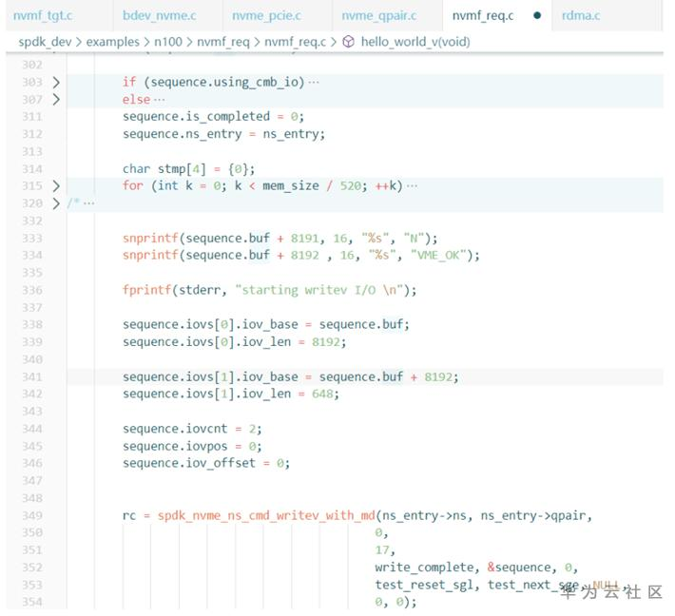Image resolution: width=675 pixels, height=616 pixels.
Task: Click line number 349 in gutter
Action: click(32, 515)
